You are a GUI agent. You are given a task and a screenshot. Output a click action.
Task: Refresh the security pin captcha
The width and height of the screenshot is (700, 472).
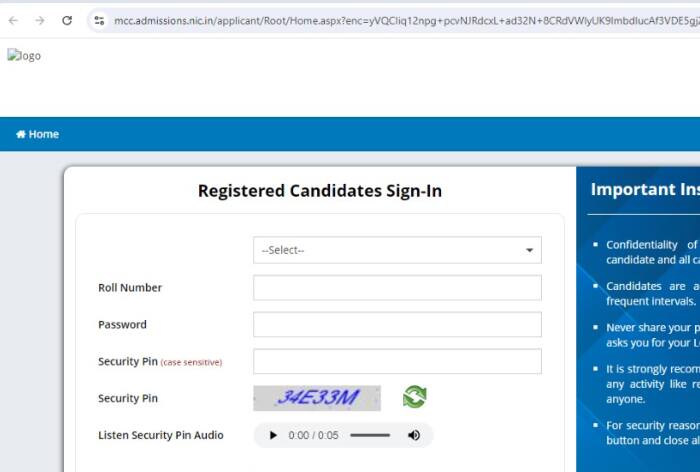pyautogui.click(x=414, y=397)
